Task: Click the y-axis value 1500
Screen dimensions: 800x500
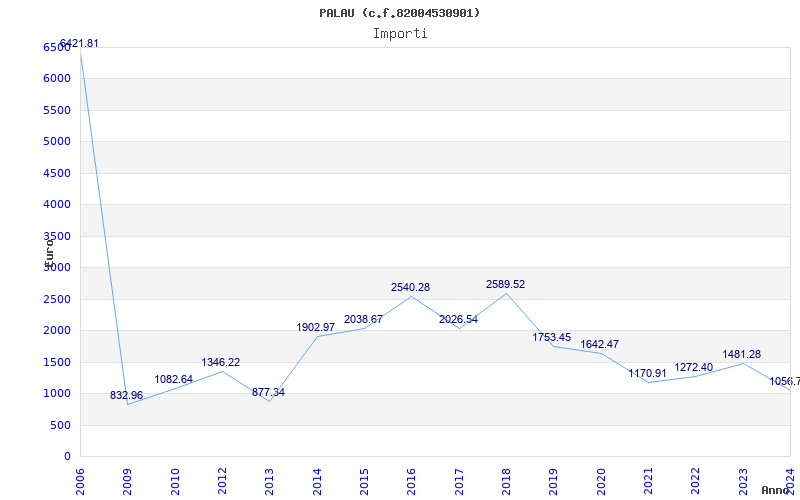Action: pos(57,362)
